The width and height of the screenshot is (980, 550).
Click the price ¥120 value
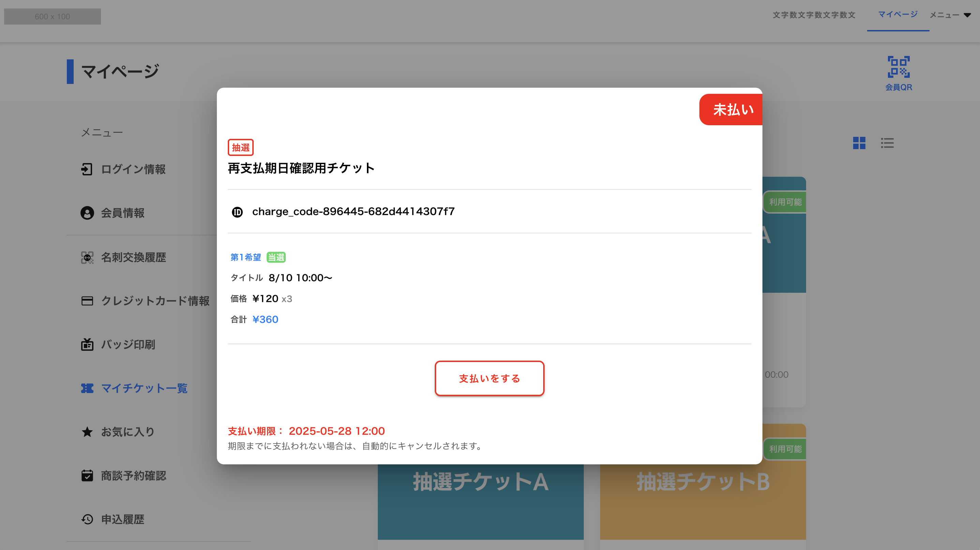[x=265, y=299]
